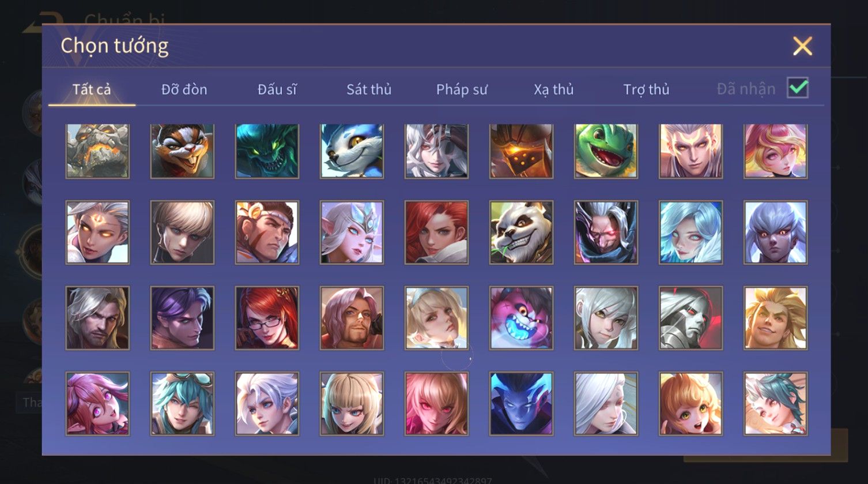868x484 pixels.
Task: Pick the red-haired hero wearing glasses
Action: [267, 318]
